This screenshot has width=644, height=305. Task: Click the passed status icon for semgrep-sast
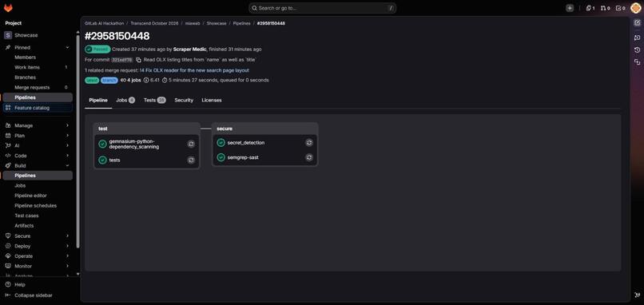(221, 157)
